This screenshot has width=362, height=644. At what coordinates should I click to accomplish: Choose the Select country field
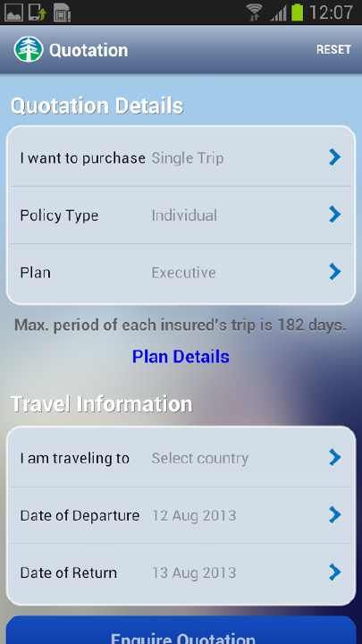coord(200,458)
